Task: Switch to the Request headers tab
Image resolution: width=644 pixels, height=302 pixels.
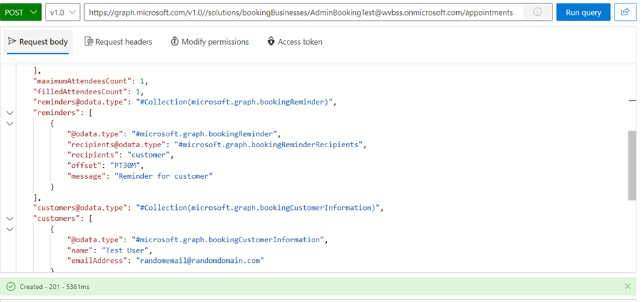Action: [x=118, y=42]
